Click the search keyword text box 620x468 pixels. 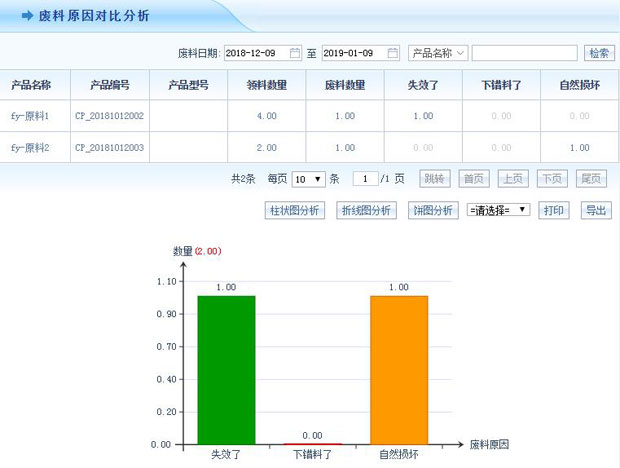(524, 53)
